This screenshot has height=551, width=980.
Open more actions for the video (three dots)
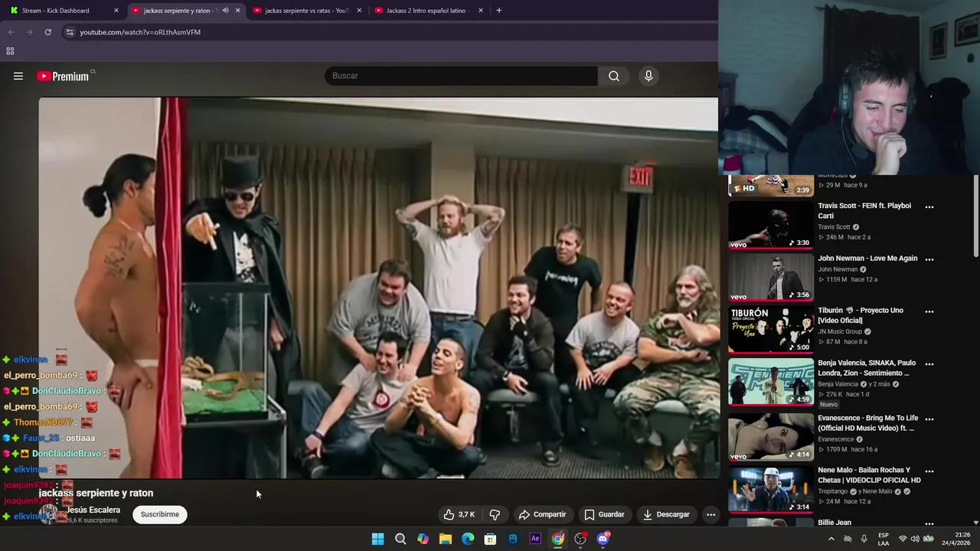[x=710, y=514]
